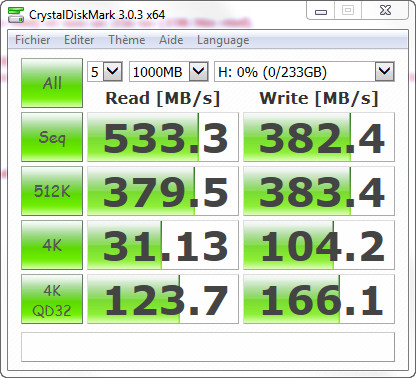This screenshot has width=416, height=378.
Task: Click the empty comment field at bottom
Action: click(x=208, y=347)
